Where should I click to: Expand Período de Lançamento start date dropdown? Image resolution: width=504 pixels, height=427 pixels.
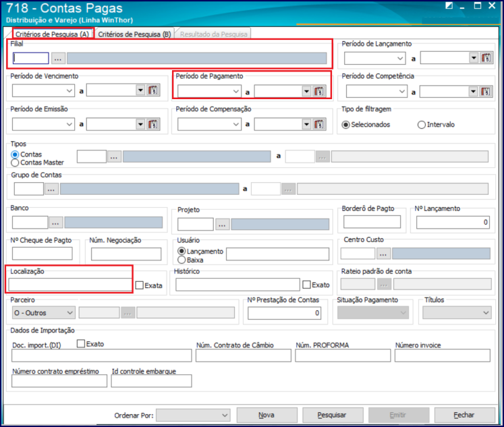400,59
